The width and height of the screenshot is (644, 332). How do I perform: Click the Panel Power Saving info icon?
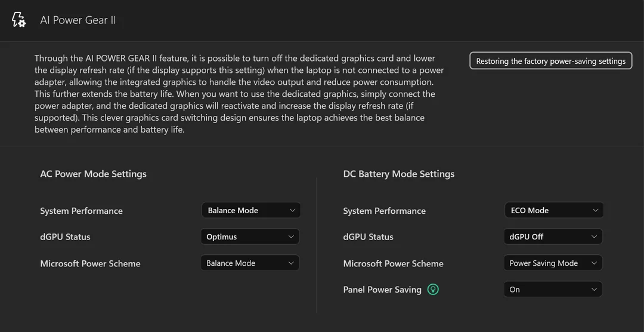pos(433,290)
